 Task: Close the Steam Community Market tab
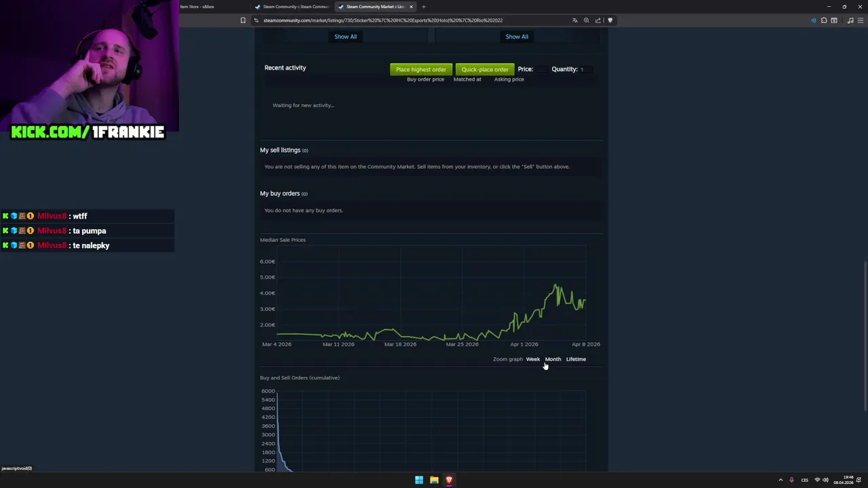(411, 7)
